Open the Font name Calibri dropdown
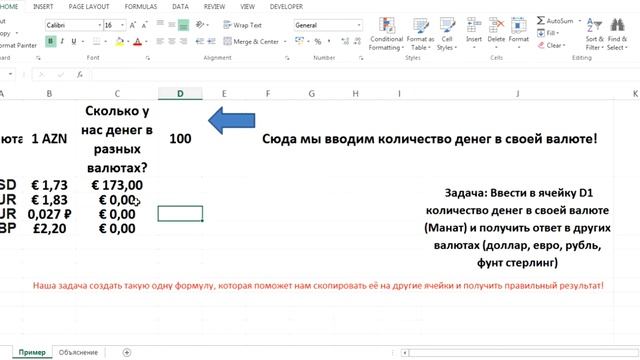 (99, 25)
